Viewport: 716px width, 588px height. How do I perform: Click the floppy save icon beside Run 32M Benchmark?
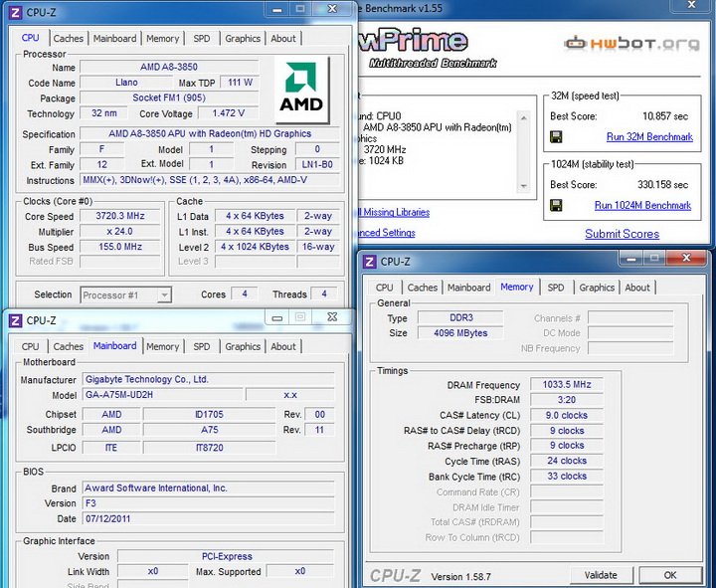[x=556, y=136]
